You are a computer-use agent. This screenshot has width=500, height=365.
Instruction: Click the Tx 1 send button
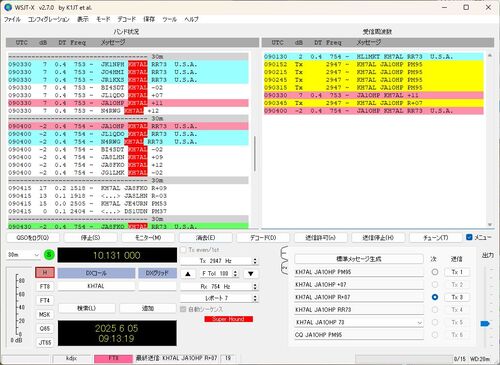pos(457,272)
